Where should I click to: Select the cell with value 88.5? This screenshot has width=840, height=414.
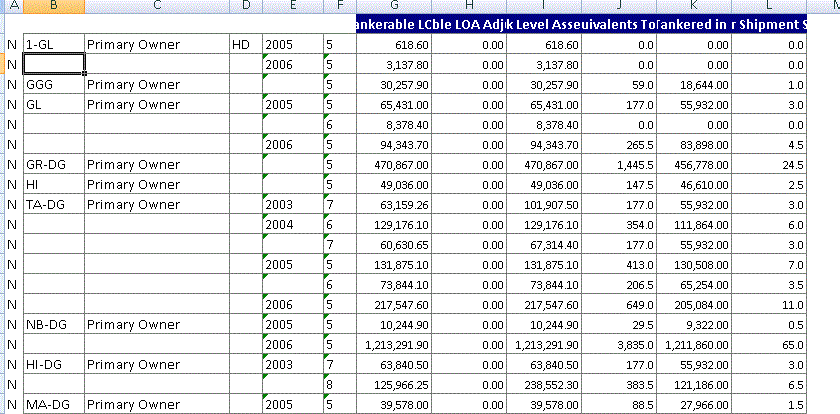(619, 404)
